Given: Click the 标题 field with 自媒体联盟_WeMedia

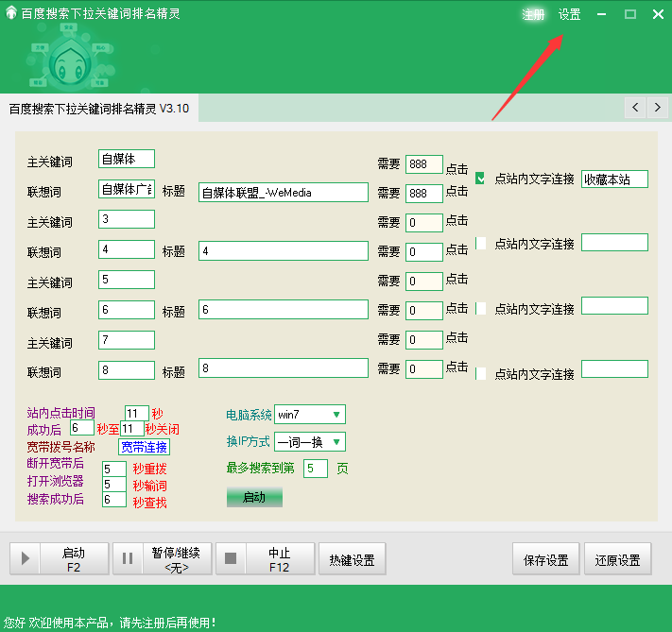Looking at the screenshot, I should coord(284,193).
